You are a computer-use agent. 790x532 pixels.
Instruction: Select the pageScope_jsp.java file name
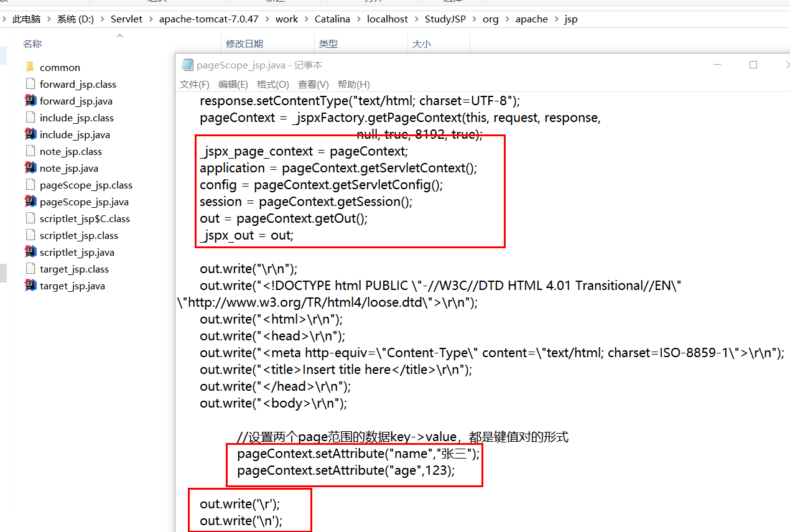(x=84, y=202)
